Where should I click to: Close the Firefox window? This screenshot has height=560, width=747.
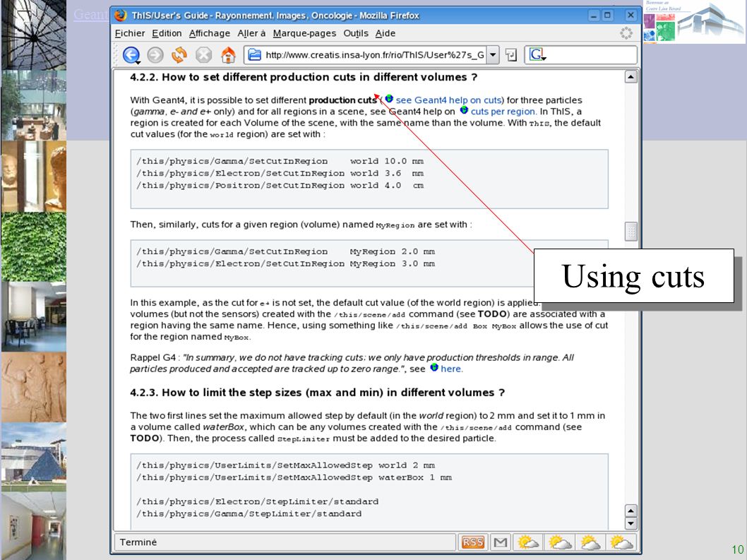tap(631, 16)
